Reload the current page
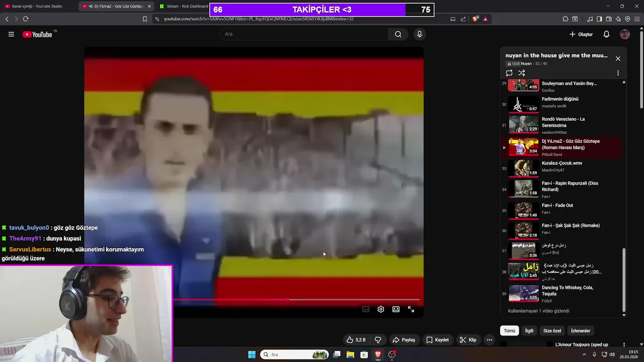This screenshot has width=644, height=362. (26, 19)
